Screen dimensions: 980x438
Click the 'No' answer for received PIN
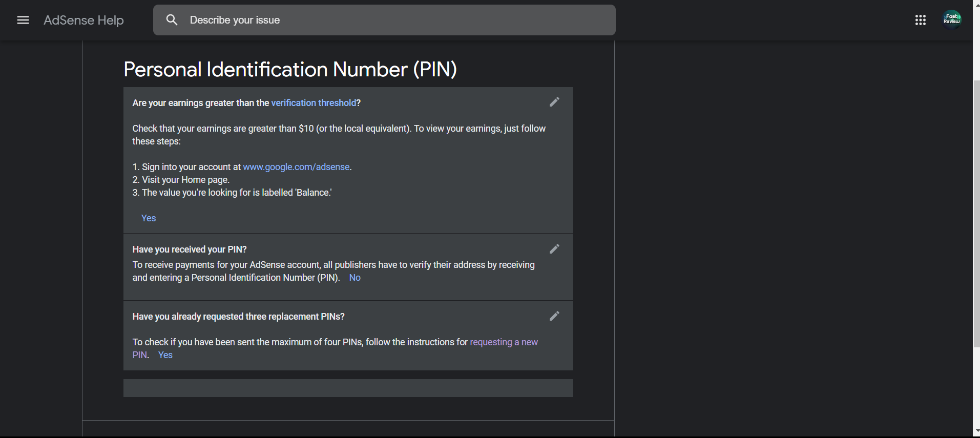click(355, 278)
